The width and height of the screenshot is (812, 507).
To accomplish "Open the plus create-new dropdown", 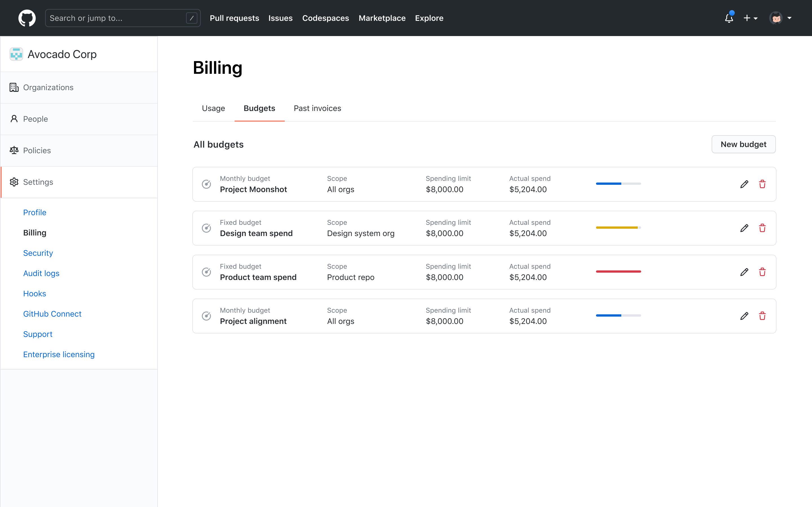I will (x=751, y=18).
